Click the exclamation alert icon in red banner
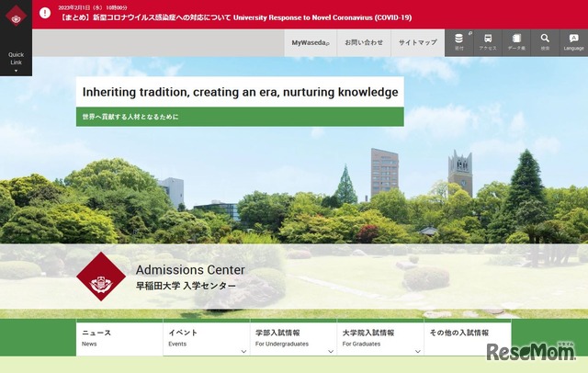The image size is (588, 373). [x=45, y=13]
